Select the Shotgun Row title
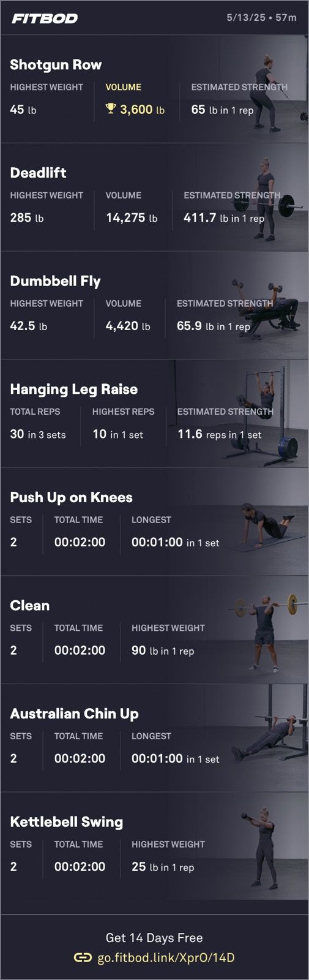This screenshot has width=309, height=980. point(56,65)
